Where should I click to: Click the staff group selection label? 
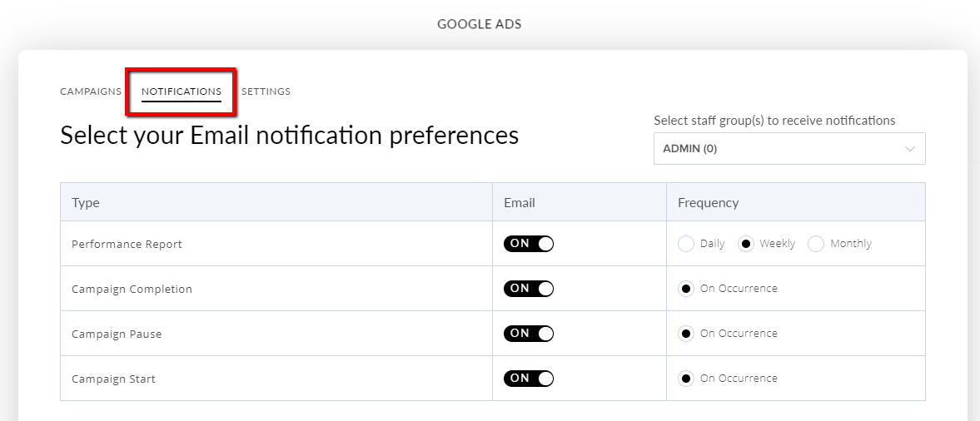774,121
